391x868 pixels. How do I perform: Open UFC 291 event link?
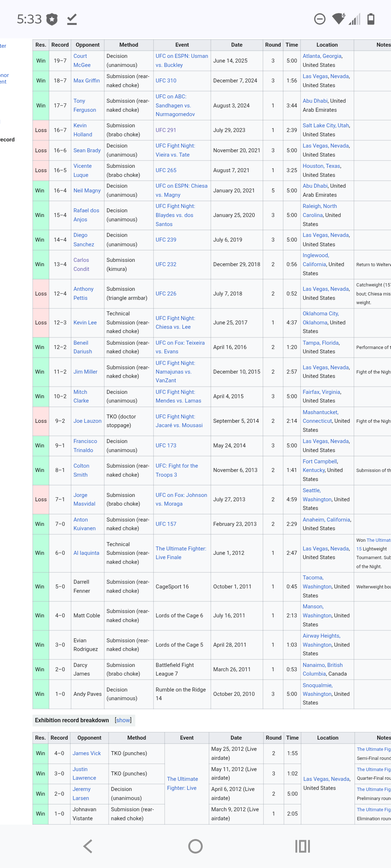[166, 130]
